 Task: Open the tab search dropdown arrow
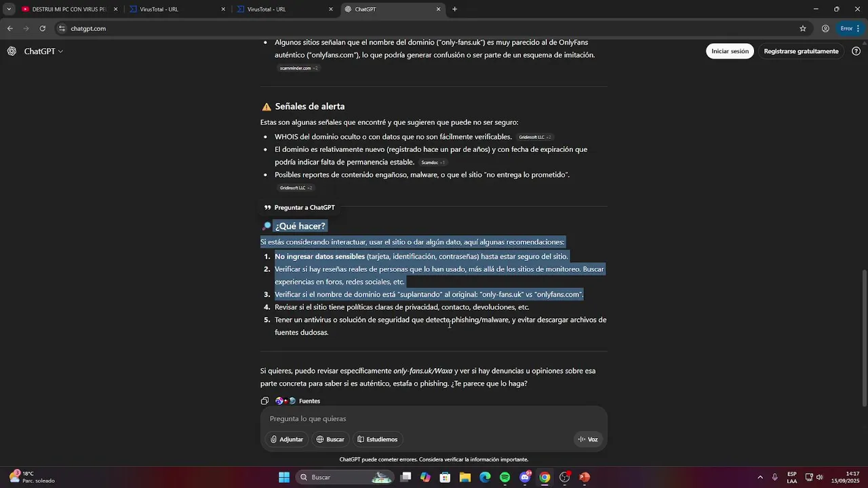coord(8,9)
